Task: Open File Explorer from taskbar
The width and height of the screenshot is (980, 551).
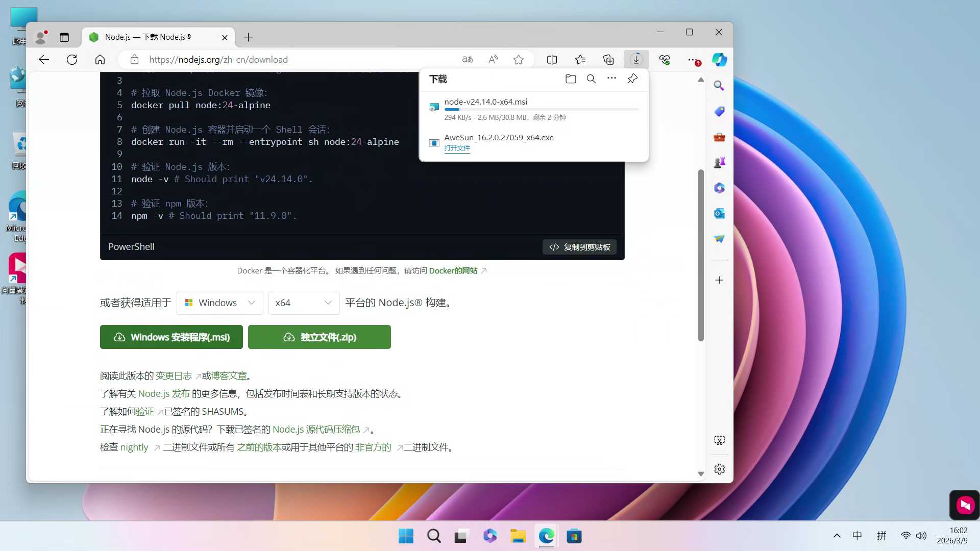Action: click(518, 536)
